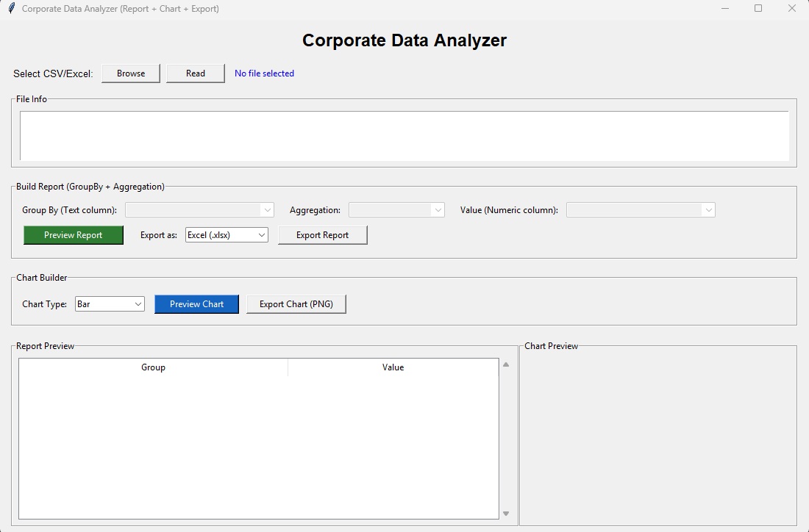This screenshot has height=532, width=809.
Task: Click the Group column header in Report Preview
Action: (153, 367)
